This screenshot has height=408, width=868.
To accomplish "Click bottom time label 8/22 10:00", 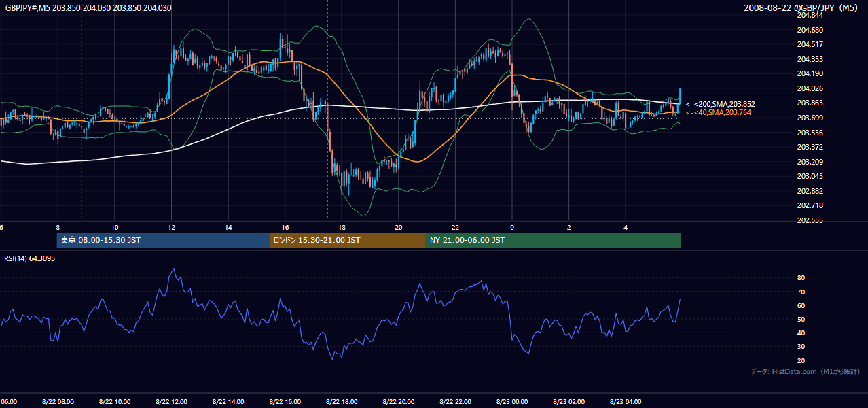I will click(115, 402).
